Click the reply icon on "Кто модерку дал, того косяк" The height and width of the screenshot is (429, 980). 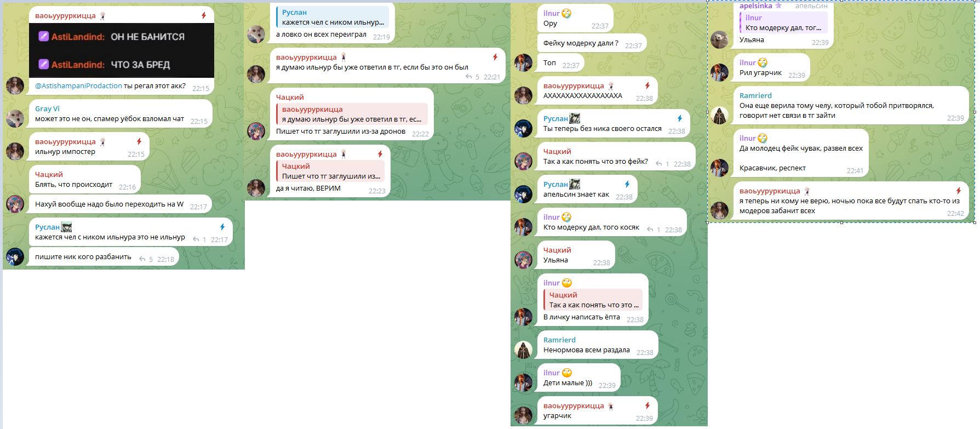[650, 229]
